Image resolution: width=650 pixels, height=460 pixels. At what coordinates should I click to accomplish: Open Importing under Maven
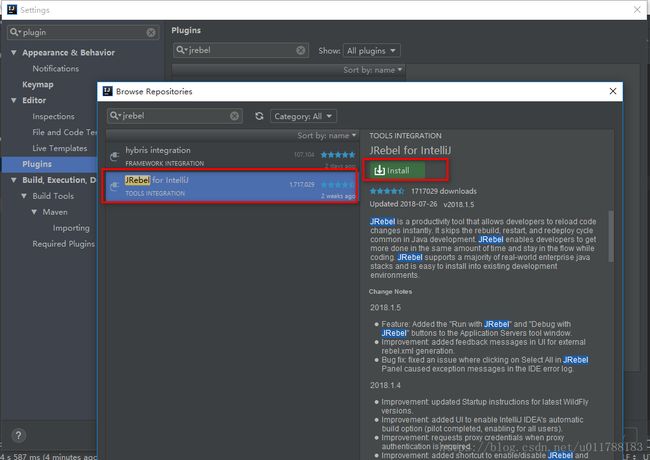[x=71, y=228]
